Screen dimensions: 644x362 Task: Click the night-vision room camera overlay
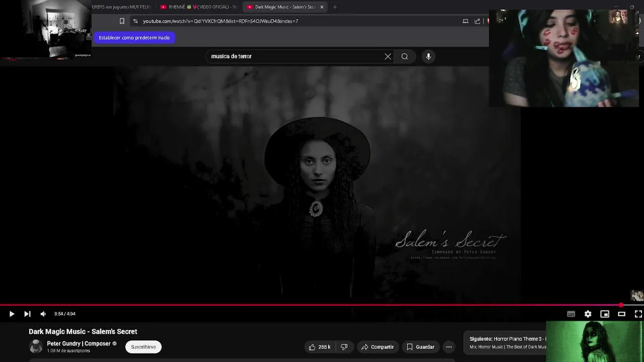pos(46,29)
